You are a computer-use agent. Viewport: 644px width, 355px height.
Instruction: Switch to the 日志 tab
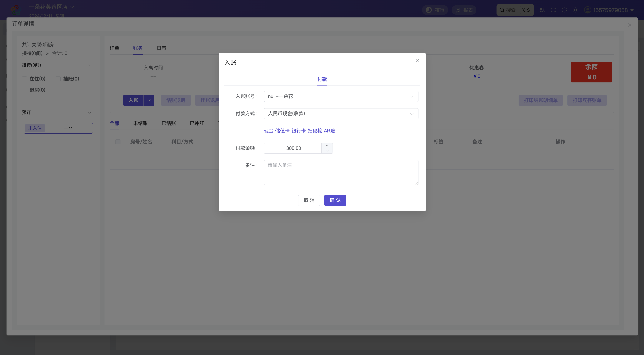coord(161,48)
